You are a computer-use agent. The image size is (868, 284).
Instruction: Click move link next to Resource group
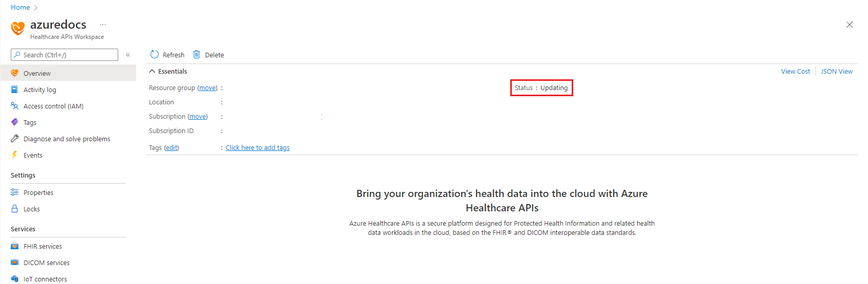(207, 88)
